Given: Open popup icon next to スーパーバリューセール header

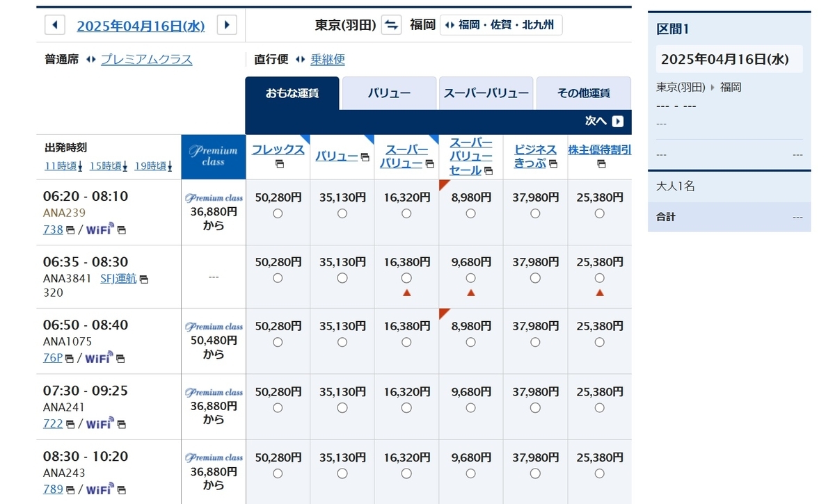Looking at the screenshot, I should point(488,170).
